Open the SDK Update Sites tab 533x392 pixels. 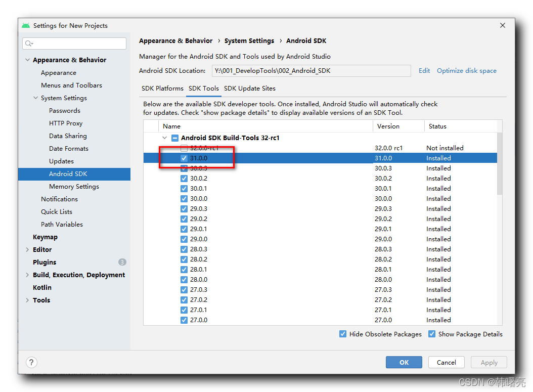pos(249,88)
